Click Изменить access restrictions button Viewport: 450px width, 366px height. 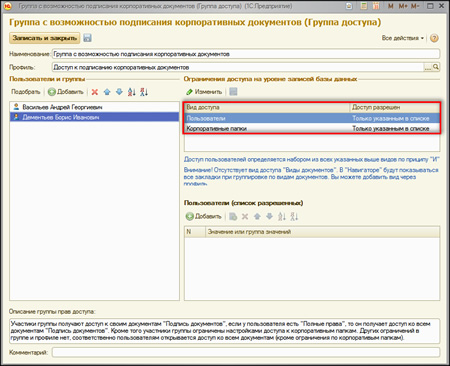tap(204, 92)
